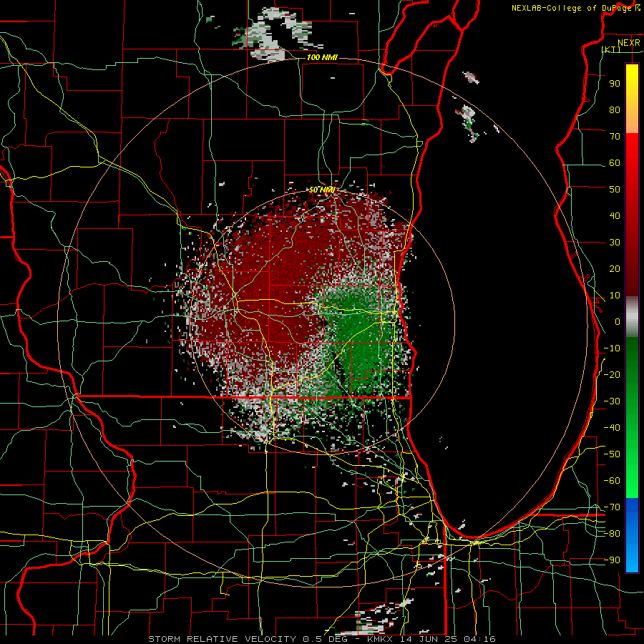
Task: Click the -30 knot scale label
Action: [612, 401]
